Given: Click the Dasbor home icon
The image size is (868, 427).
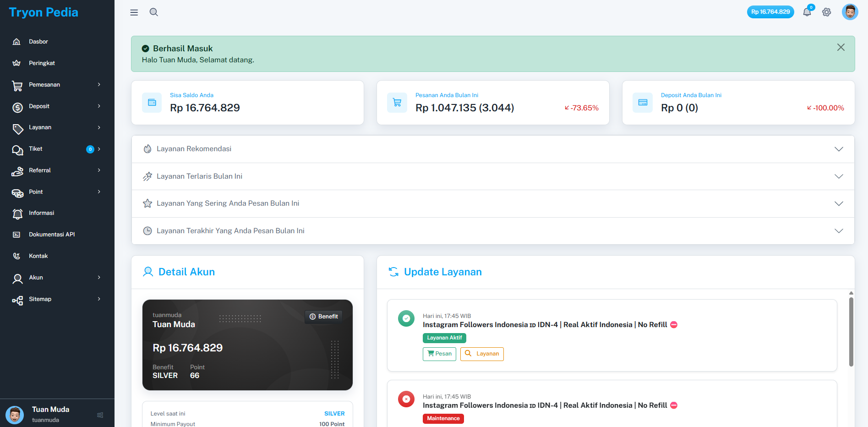Looking at the screenshot, I should pos(17,42).
